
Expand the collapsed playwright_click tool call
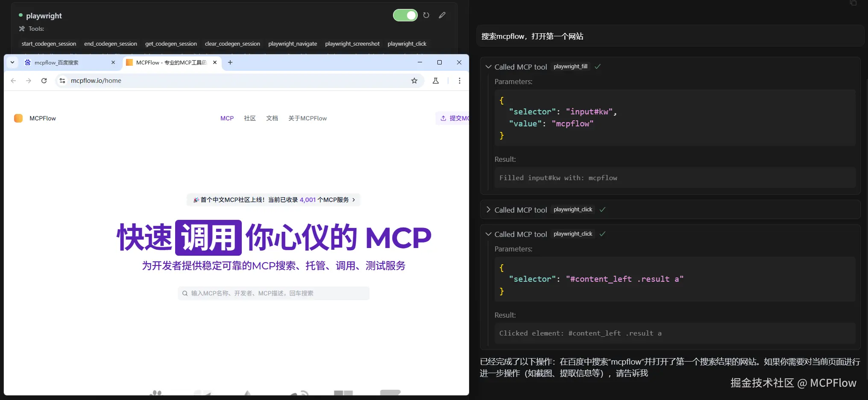click(x=488, y=209)
